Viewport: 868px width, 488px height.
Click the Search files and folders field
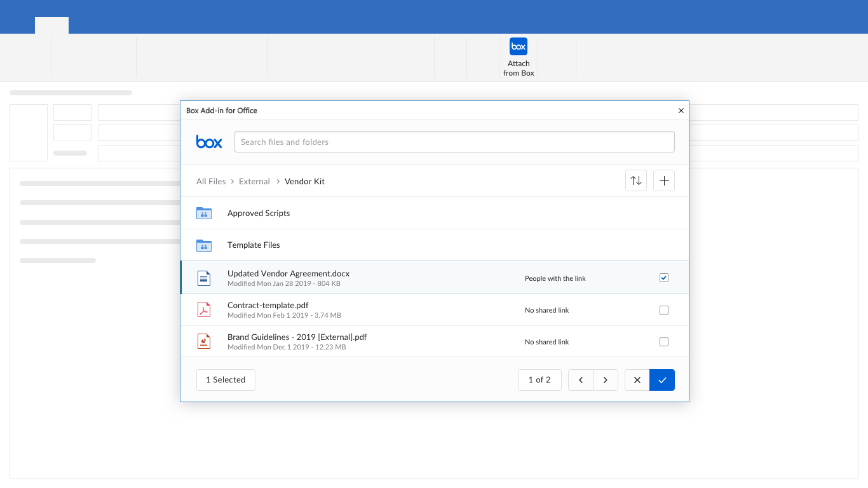(x=454, y=142)
